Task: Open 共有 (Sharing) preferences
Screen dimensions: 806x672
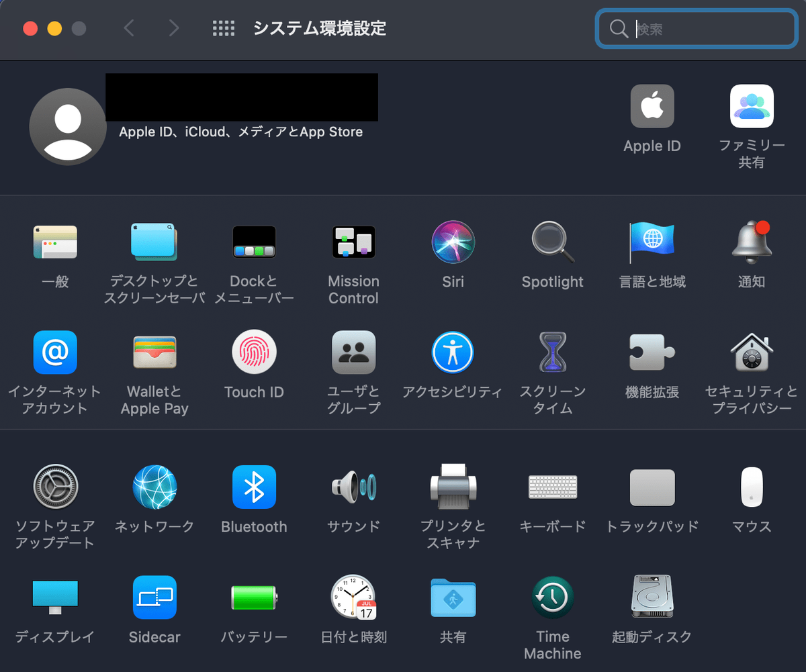Action: pos(453,597)
